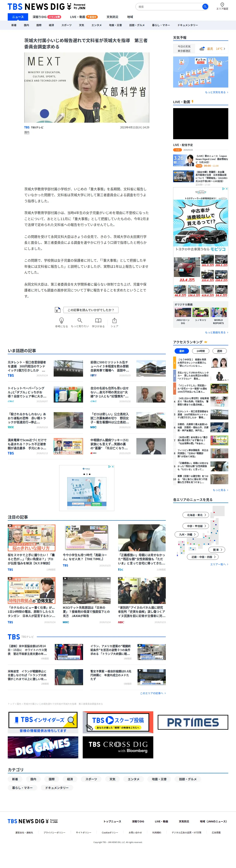236x868 pixels.
Task: Click the blue search magnifier button
Action: pyautogui.click(x=205, y=7)
